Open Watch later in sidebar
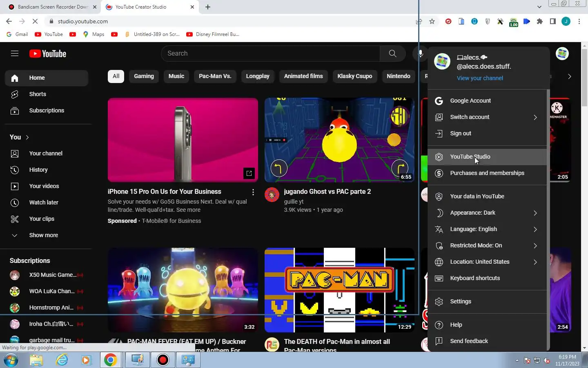This screenshot has width=588, height=368. tap(46, 202)
